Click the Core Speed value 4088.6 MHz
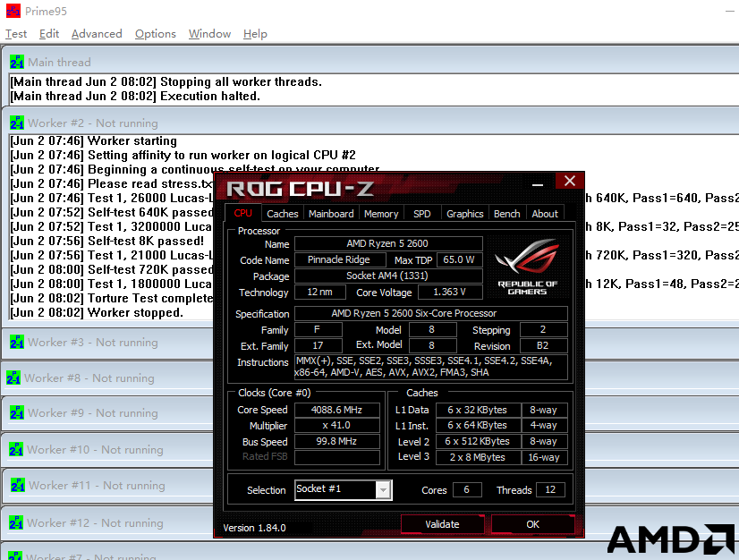Image resolution: width=739 pixels, height=560 pixels. 337,410
